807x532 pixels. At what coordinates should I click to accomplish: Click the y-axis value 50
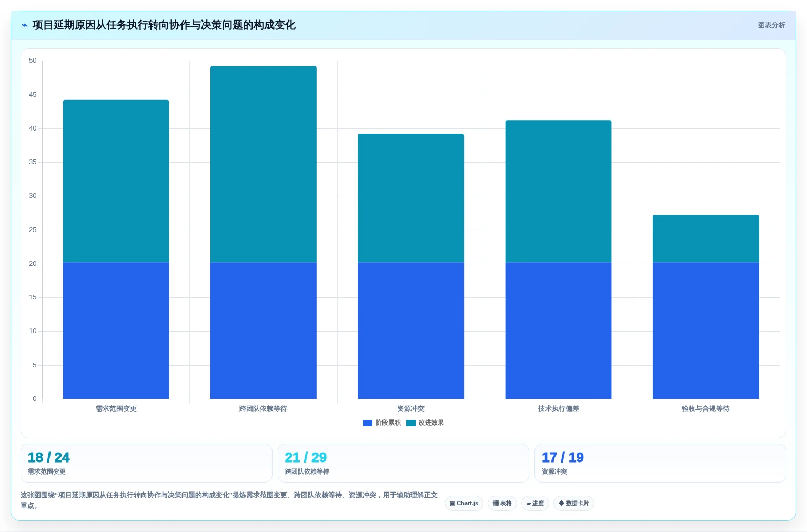tap(33, 61)
